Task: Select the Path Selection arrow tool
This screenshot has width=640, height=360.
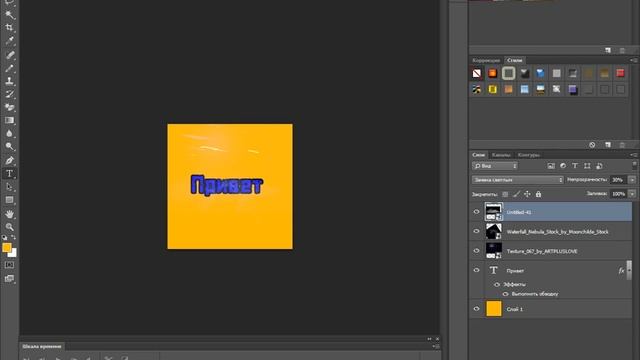Action: pyautogui.click(x=9, y=187)
